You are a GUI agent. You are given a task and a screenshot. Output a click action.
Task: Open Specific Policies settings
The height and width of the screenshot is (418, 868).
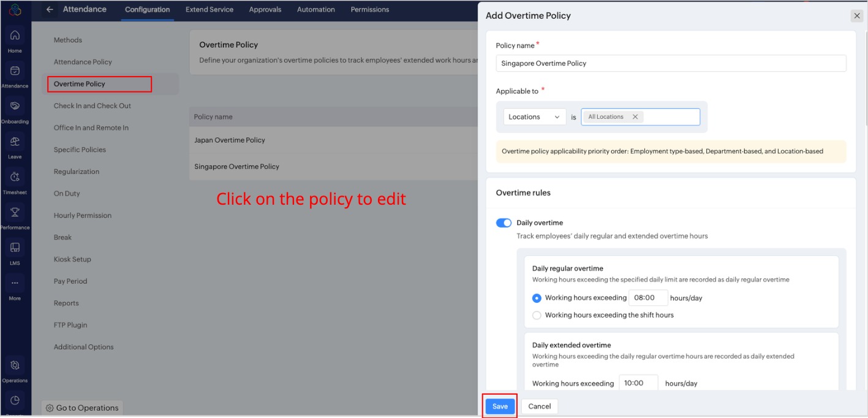(x=80, y=150)
